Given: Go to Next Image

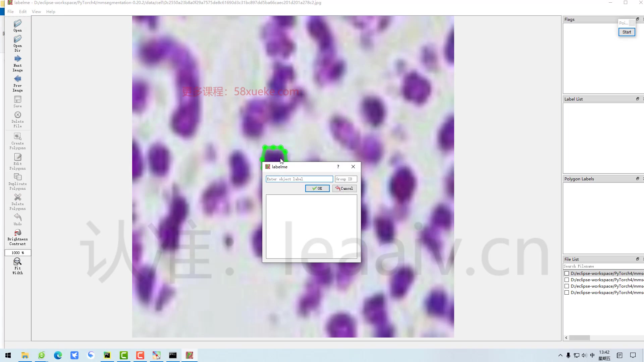Looking at the screenshot, I should tap(17, 63).
